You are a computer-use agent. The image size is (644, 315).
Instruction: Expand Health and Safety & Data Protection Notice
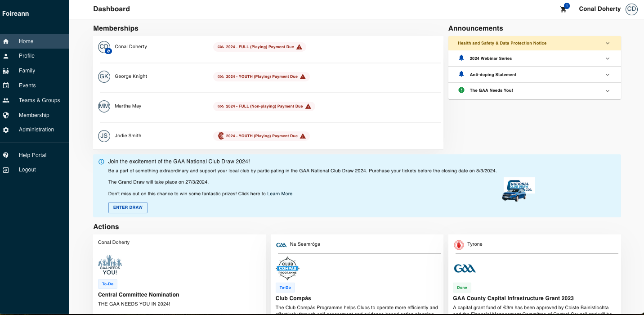tap(535, 43)
